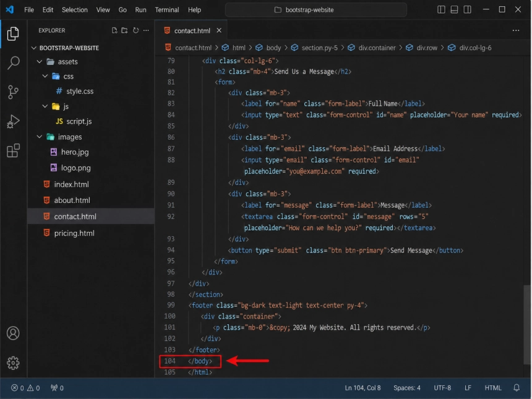Click the editor vertical scrollbar thumb
The image size is (532, 399).
[527, 325]
